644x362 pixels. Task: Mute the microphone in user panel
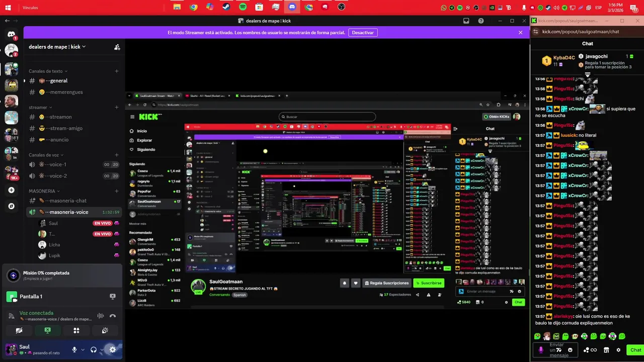click(x=74, y=349)
